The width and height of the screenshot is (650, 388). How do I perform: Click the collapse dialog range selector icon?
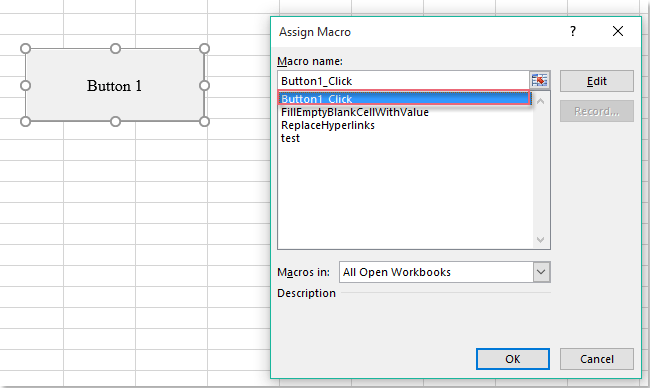tap(539, 80)
